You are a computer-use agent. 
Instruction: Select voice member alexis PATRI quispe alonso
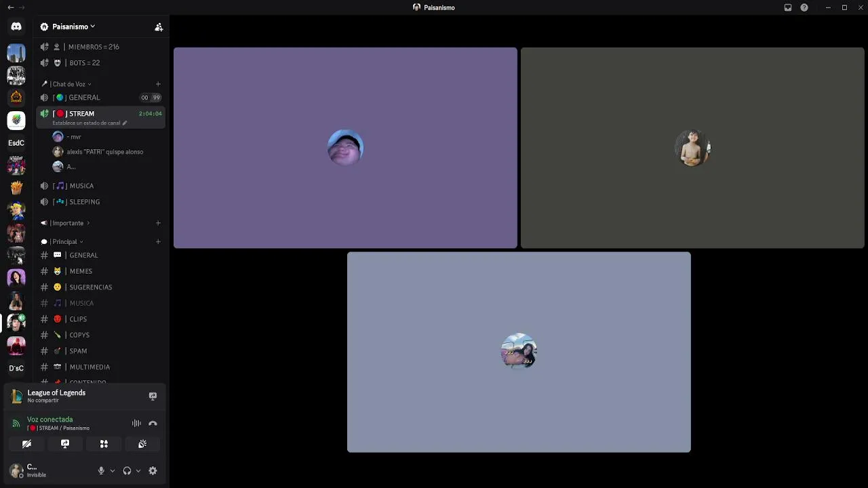[x=106, y=152]
